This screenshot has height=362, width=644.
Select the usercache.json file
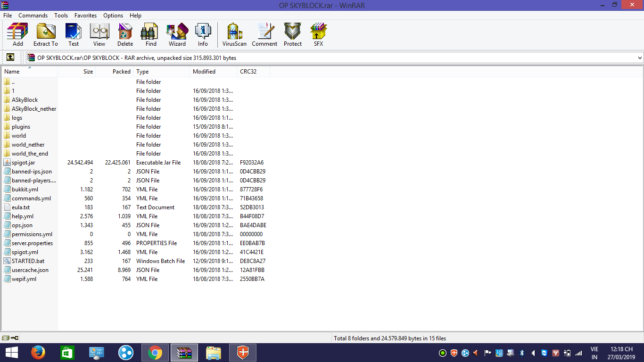click(30, 270)
